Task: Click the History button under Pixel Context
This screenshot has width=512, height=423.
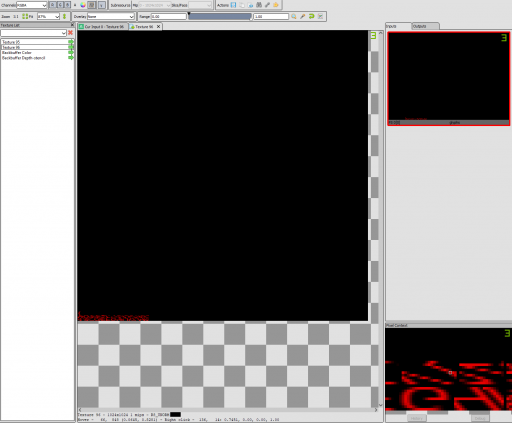Action: 417,418
